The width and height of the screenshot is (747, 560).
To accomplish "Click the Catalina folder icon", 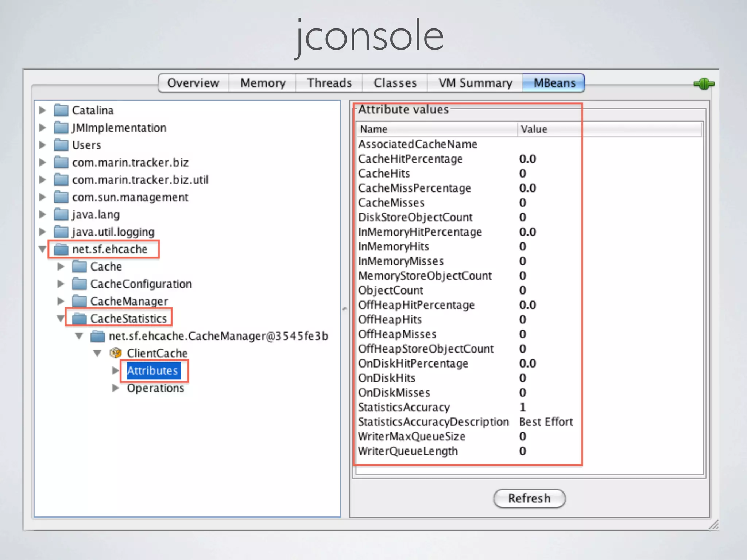I will click(61, 110).
